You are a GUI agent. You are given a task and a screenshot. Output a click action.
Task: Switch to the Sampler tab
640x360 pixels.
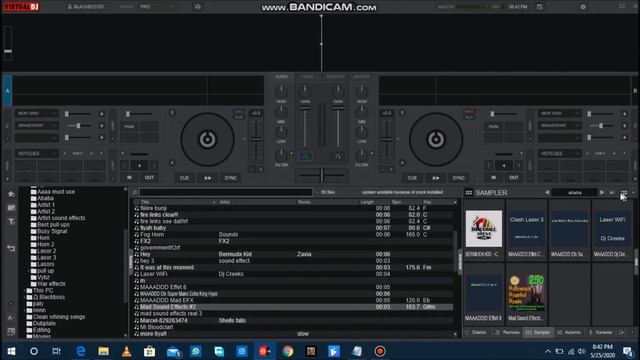(x=538, y=333)
